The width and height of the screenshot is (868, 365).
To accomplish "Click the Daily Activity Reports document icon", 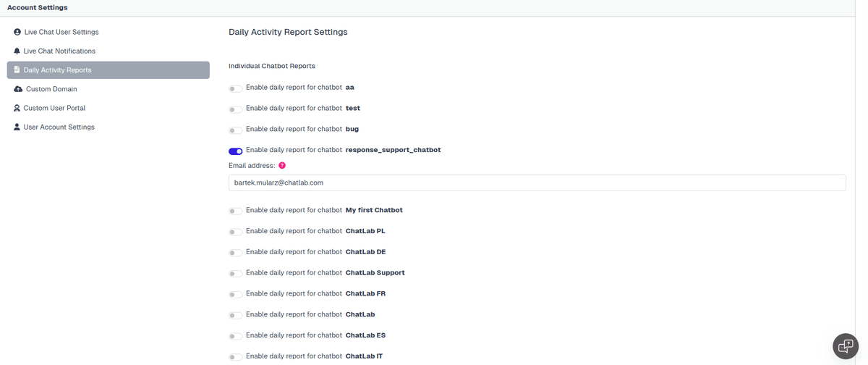I will (17, 70).
